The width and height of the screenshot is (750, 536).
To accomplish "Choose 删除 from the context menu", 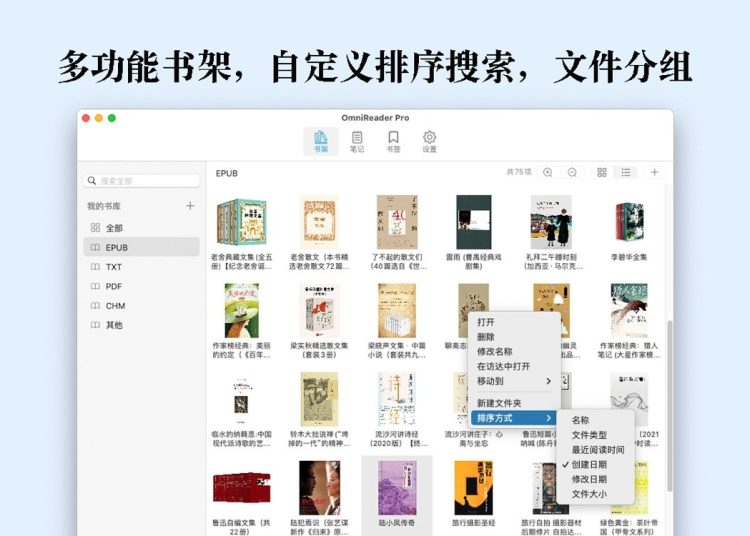I will pyautogui.click(x=486, y=337).
